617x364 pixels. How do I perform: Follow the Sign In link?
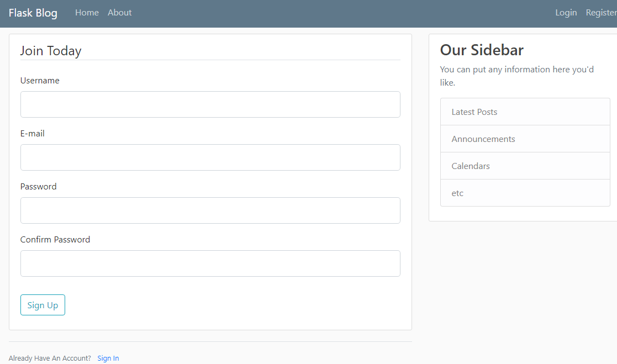pyautogui.click(x=108, y=358)
